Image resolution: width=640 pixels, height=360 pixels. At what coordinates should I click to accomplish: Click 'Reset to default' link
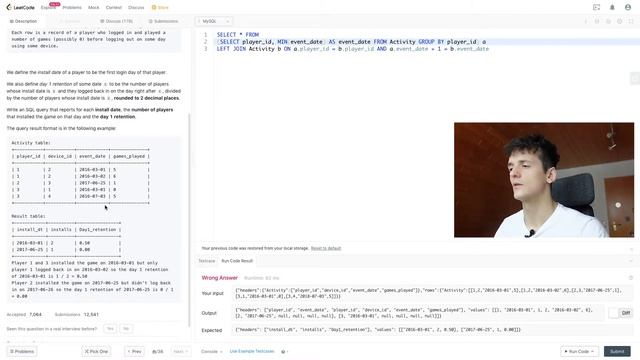[x=326, y=248]
